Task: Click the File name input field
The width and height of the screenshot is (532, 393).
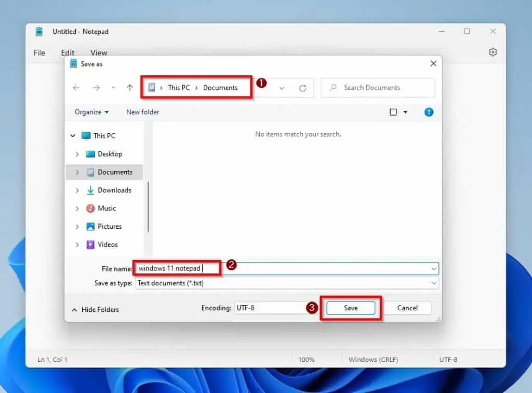Action: [x=287, y=268]
